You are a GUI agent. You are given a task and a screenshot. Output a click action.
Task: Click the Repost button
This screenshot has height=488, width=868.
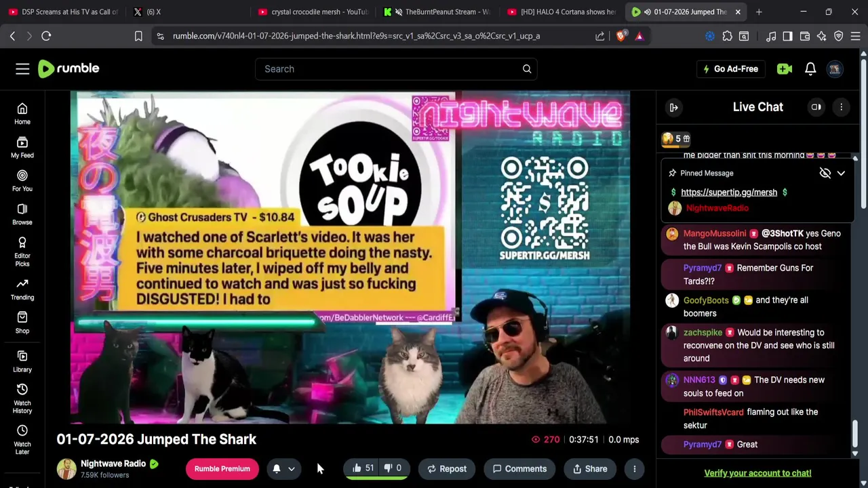[x=446, y=468]
